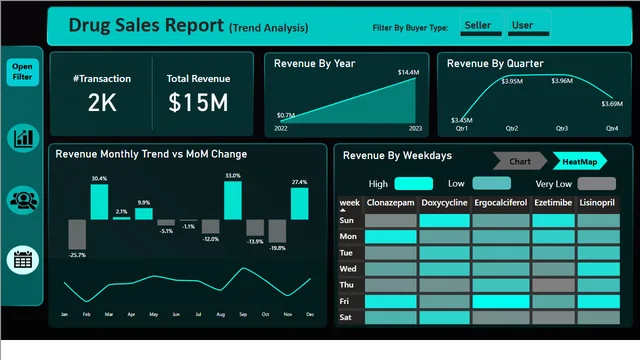Select the Sat Doxycycline heatmap cell

click(444, 317)
